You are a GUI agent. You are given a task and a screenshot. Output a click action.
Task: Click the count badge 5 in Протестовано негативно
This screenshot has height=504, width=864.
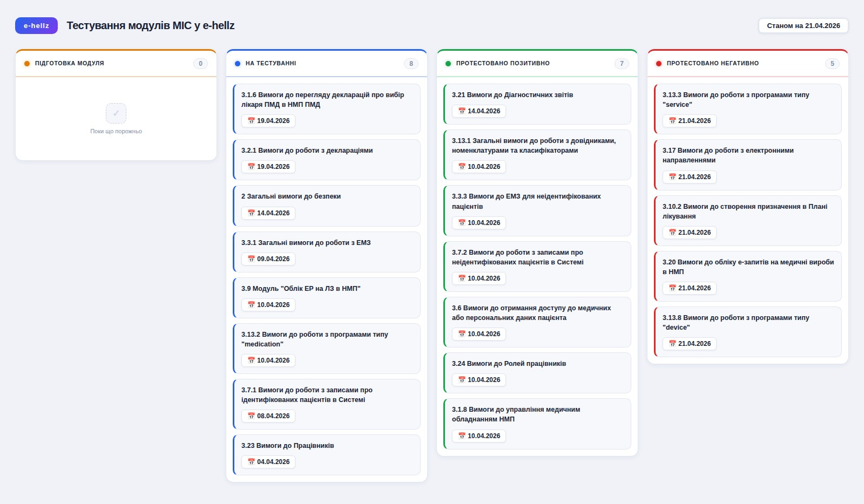832,64
